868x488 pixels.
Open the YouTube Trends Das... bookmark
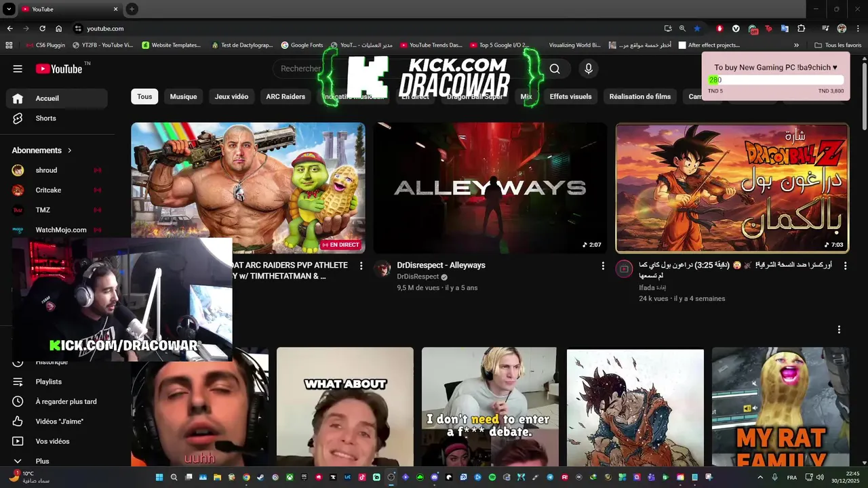point(431,45)
